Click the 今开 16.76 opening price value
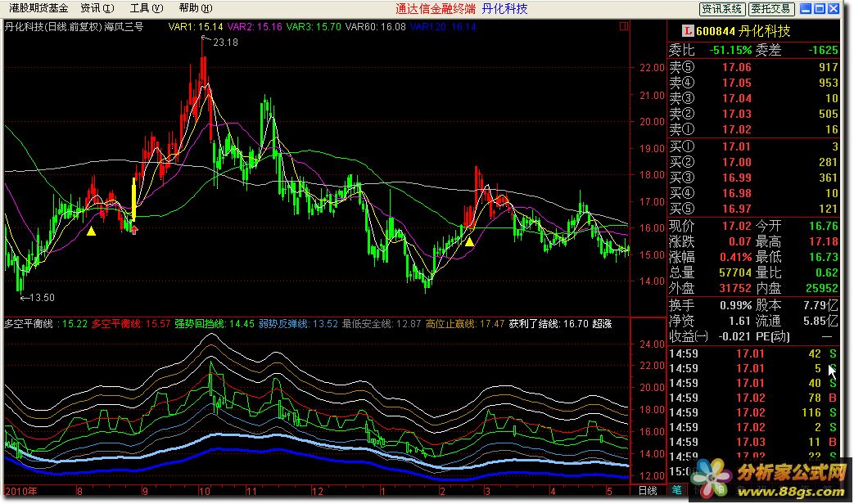The image size is (854, 504). (824, 226)
